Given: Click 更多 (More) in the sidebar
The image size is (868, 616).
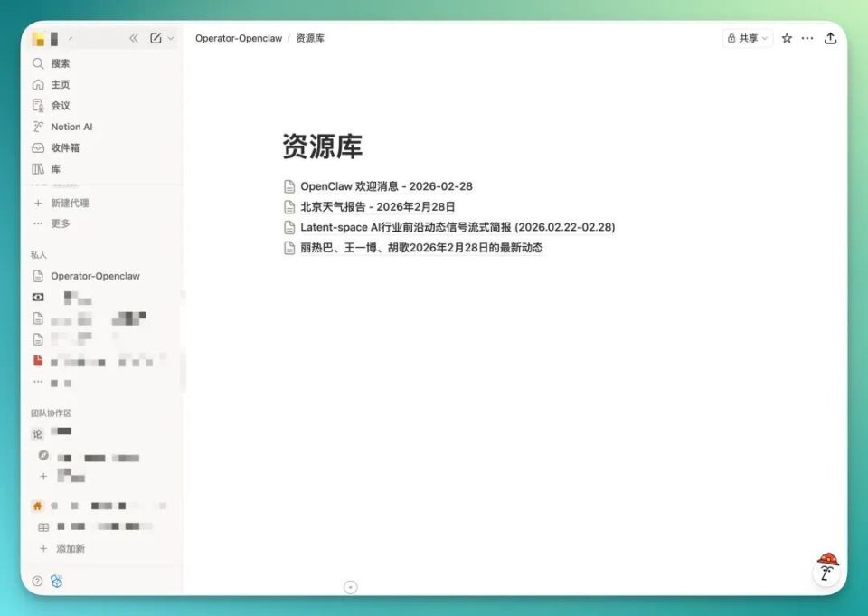Looking at the screenshot, I should pos(60,223).
